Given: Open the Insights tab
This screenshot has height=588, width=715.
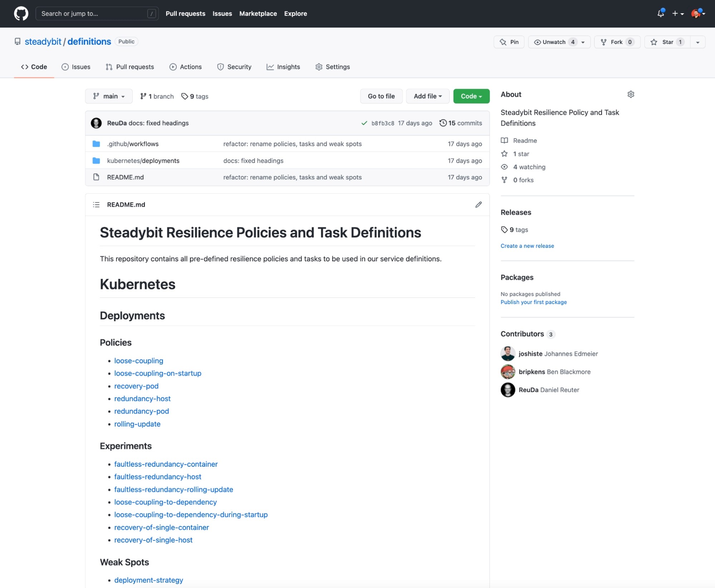Looking at the screenshot, I should [283, 67].
